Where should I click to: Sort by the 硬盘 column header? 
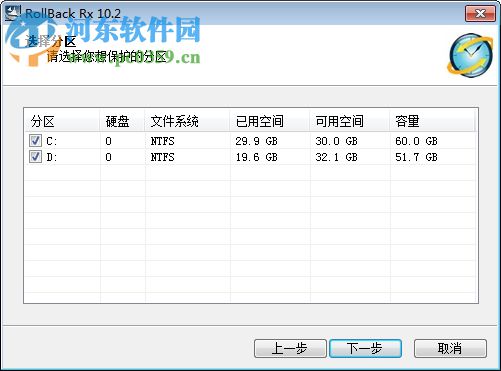pyautogui.click(x=122, y=121)
